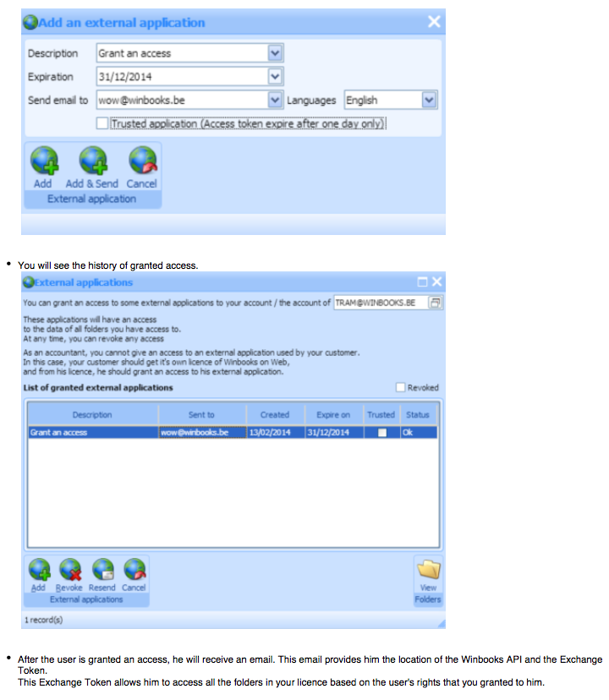Open the Description dropdown arrow
Viewport: 609px width, 700px height.
(275, 53)
